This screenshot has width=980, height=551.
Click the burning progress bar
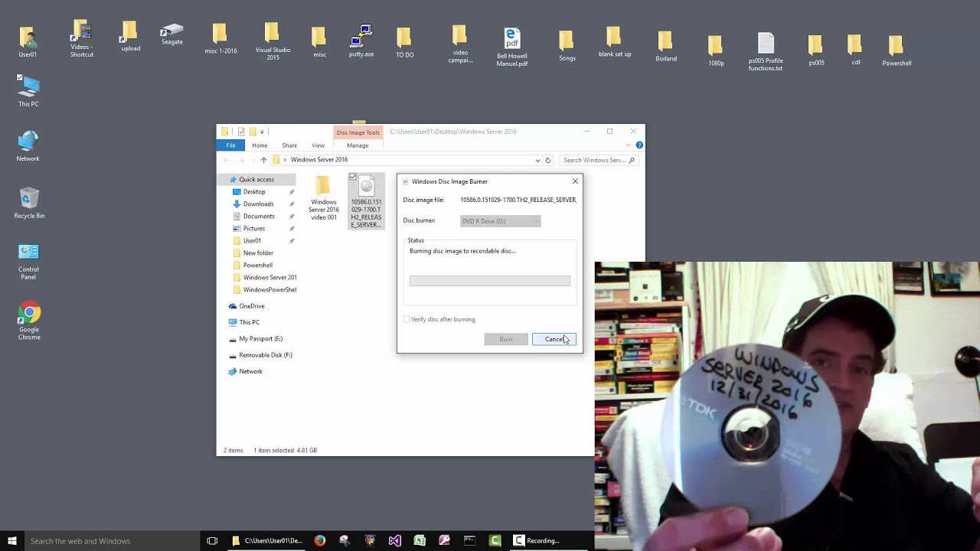(x=490, y=281)
